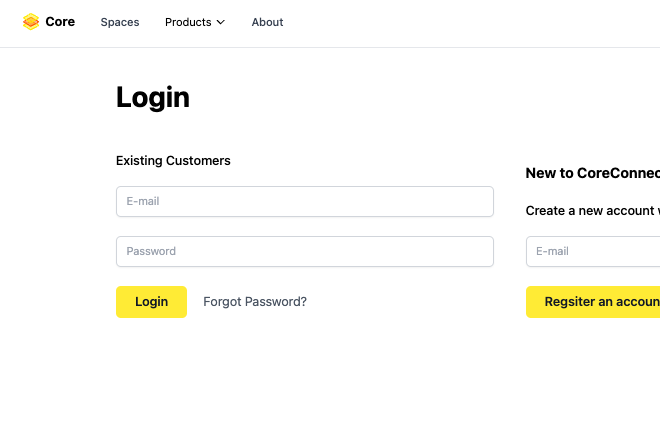Open the Products menu
The width and height of the screenshot is (660, 433).
[188, 22]
